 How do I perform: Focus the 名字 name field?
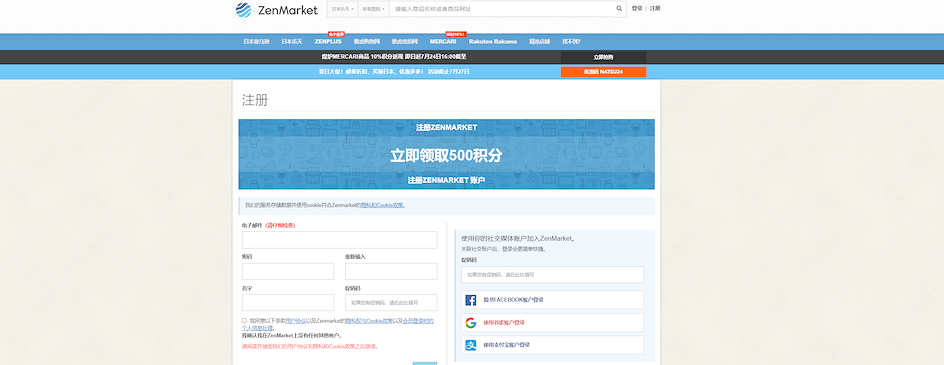pos(288,302)
